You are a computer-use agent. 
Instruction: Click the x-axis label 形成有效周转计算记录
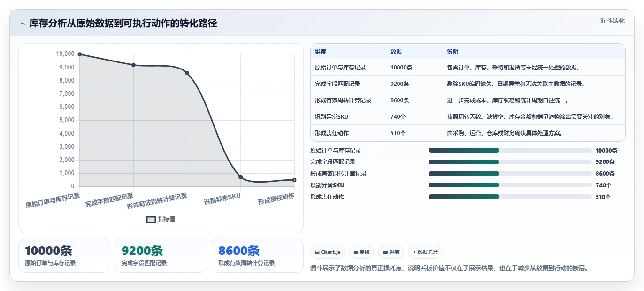tap(157, 201)
